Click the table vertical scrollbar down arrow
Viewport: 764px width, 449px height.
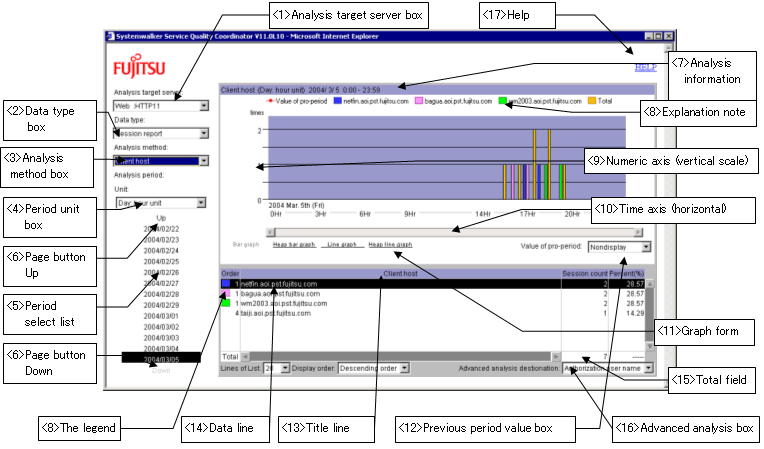649,346
